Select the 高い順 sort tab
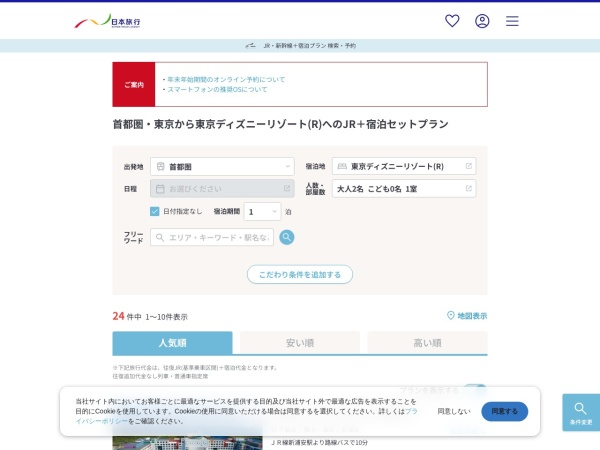Screen dimensions: 600x450 pyautogui.click(x=427, y=343)
